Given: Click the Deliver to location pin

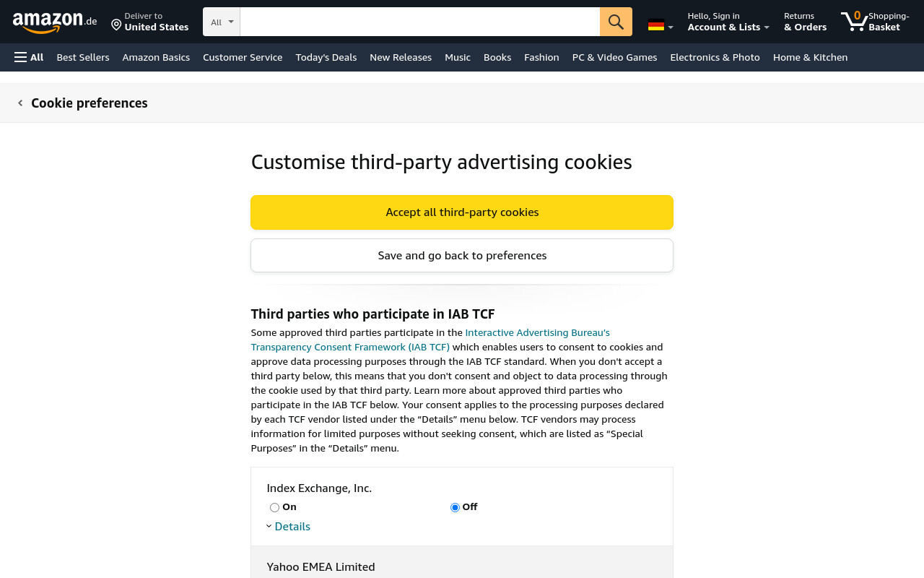Looking at the screenshot, I should 116,25.
